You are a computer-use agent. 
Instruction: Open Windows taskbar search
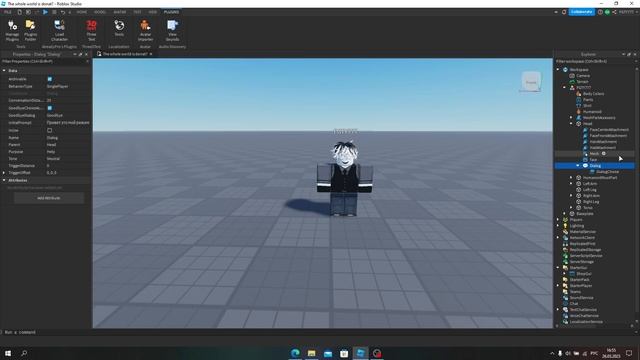(x=24, y=353)
